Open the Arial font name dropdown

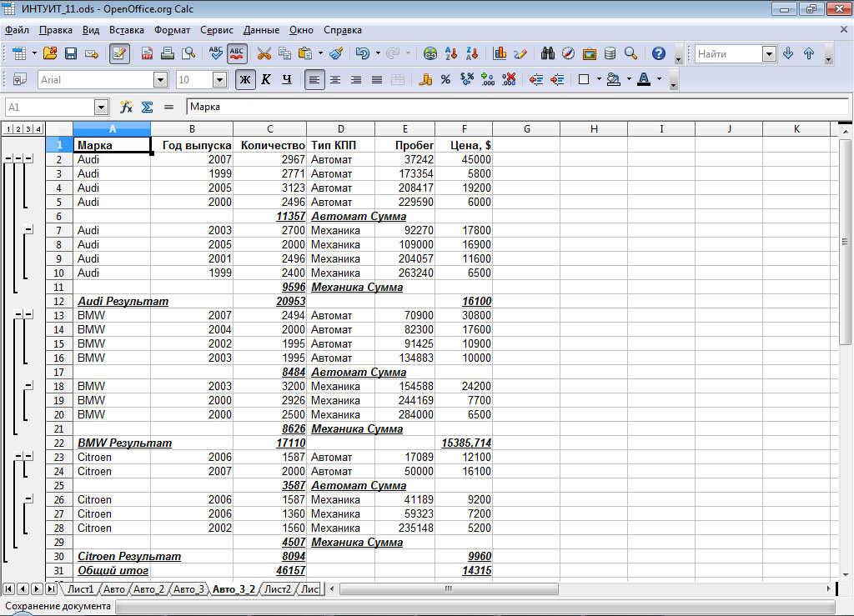(x=160, y=80)
